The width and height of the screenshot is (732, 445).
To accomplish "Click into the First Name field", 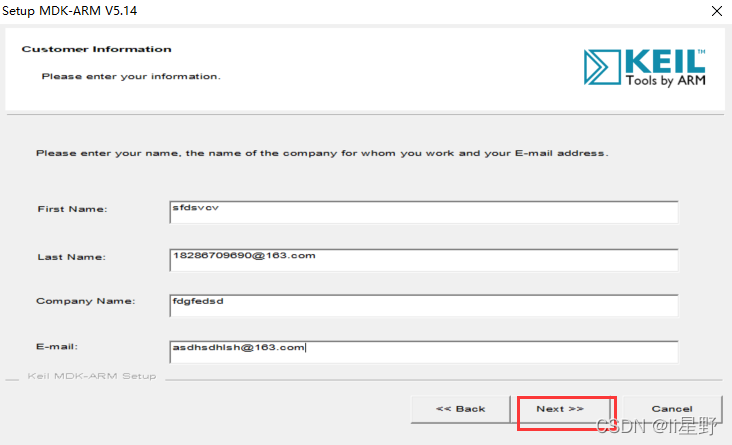I will pos(424,212).
